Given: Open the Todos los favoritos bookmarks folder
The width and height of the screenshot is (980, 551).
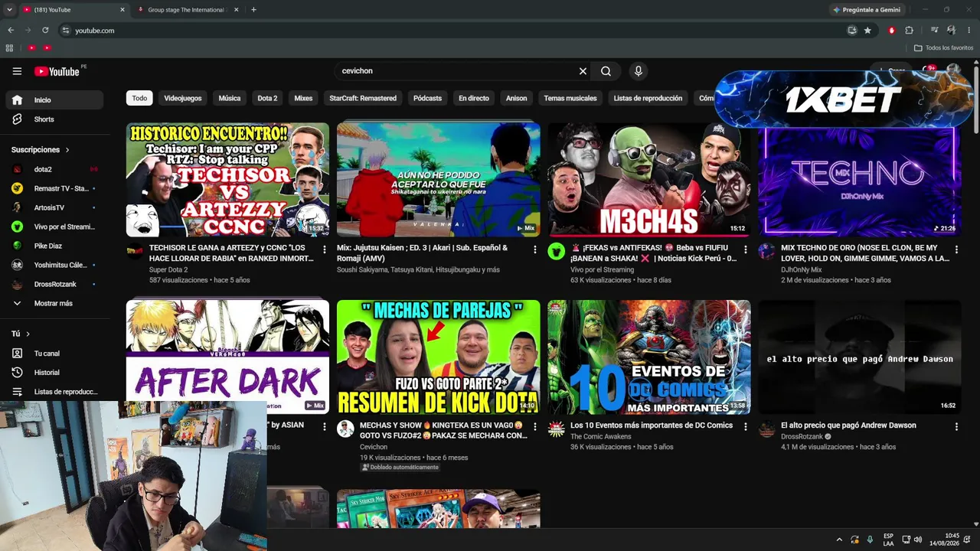Looking at the screenshot, I should (x=944, y=47).
